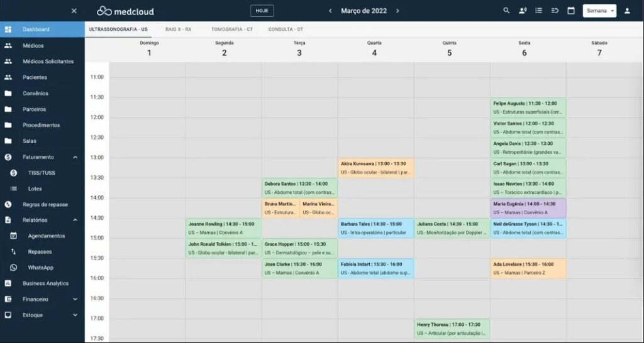Click the HOJE button
This screenshot has height=343, width=644.
click(x=262, y=11)
